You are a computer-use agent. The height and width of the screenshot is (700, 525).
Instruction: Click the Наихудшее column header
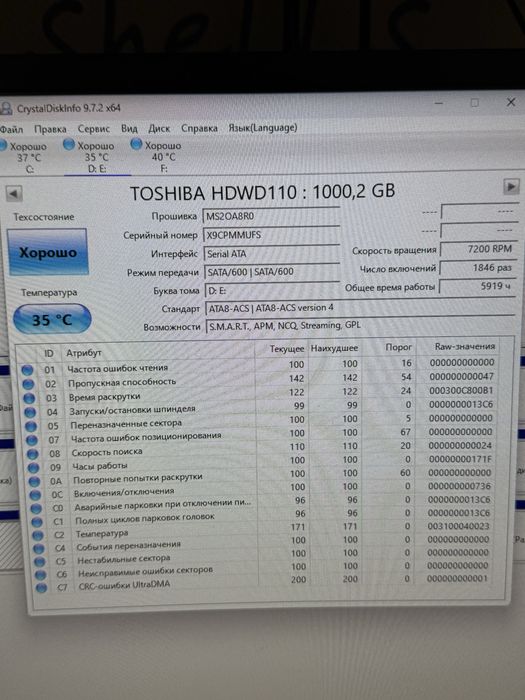[x=334, y=348]
